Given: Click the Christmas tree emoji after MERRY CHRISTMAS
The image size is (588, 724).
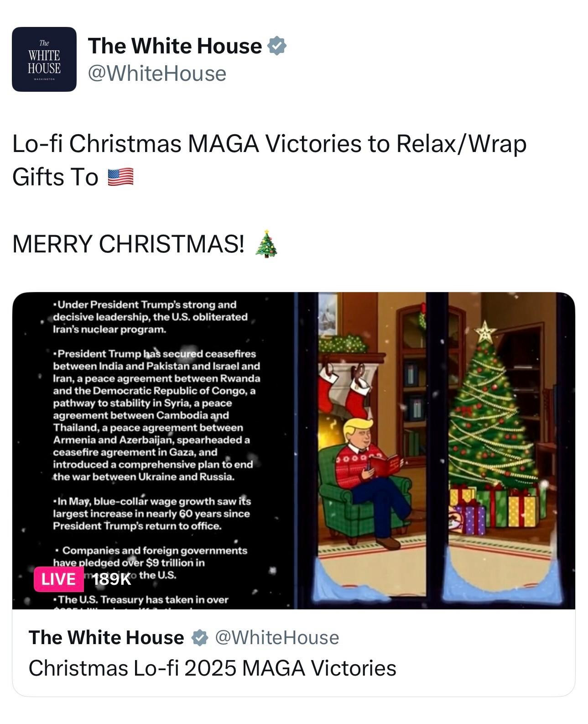Looking at the screenshot, I should click(x=266, y=244).
